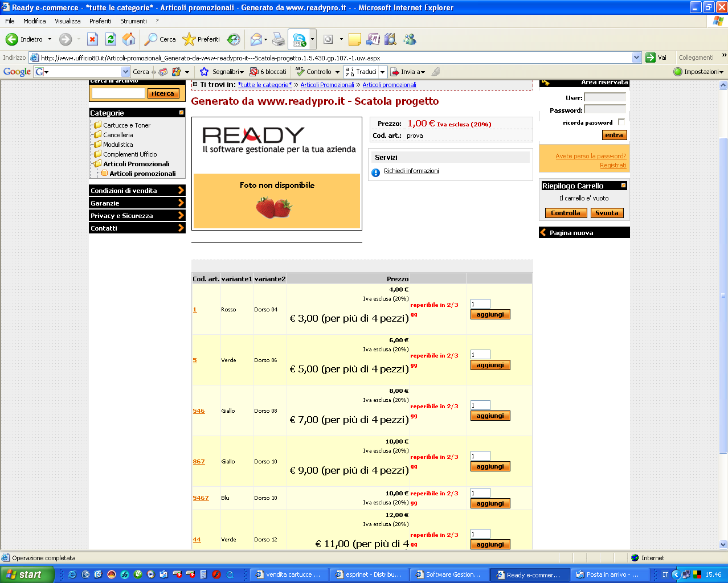
Task: Click the Internet Explorer quick launch icon
Action: (x=72, y=574)
